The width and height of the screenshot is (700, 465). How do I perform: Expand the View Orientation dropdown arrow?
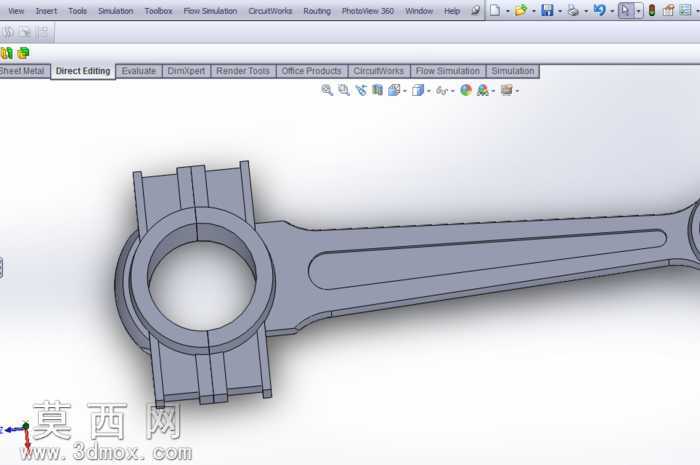point(405,91)
